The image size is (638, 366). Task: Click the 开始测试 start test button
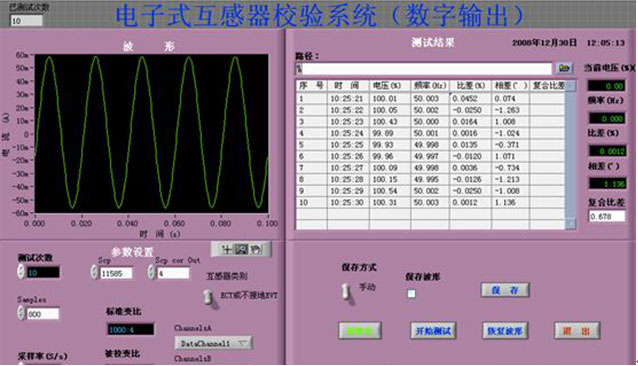[433, 331]
